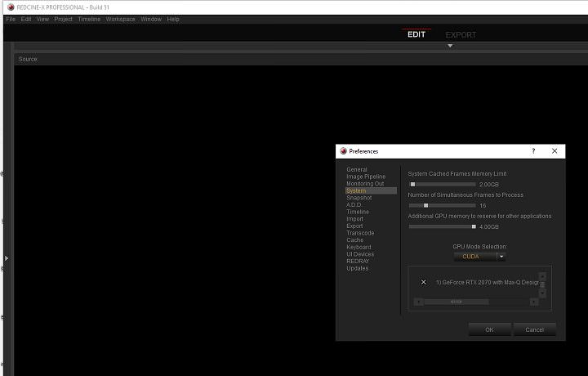Expand the left side panel arrow
588x376 pixels.
(7, 258)
